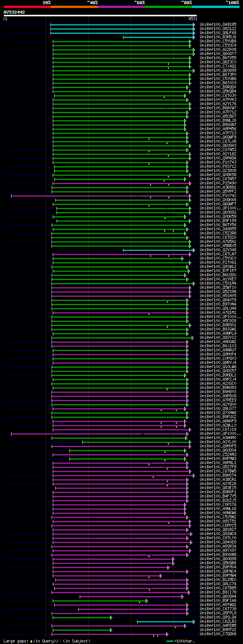
Task: Select the UniRef100_B7FIP7 entry
Action: (218, 271)
